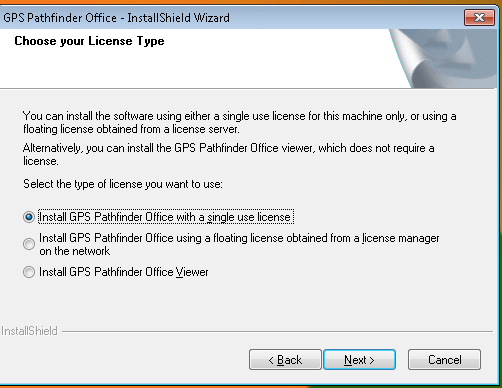Click the paragraph about single use license
Viewport: 502px width, 388px height.
pos(239,122)
